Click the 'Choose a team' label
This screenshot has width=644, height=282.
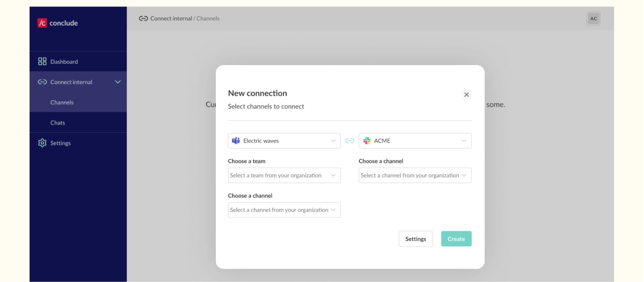247,161
